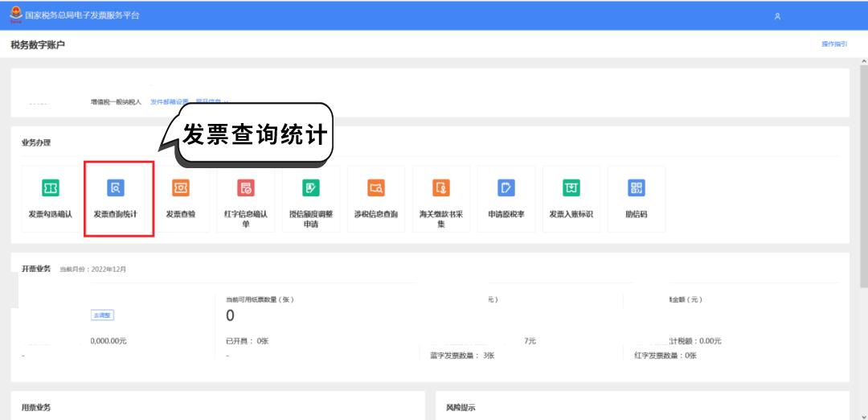The height and width of the screenshot is (420, 868).
Task: Click the 风险提示 section header
Action: (x=461, y=408)
